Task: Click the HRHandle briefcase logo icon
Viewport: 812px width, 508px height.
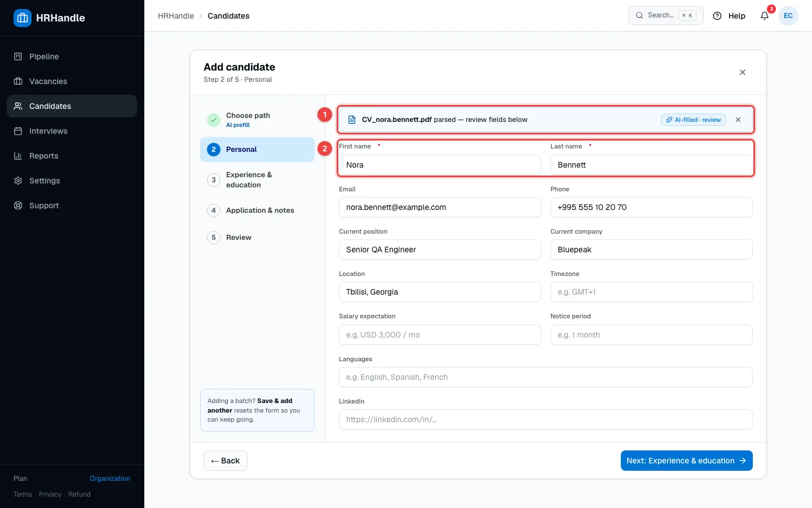Action: coord(23,18)
